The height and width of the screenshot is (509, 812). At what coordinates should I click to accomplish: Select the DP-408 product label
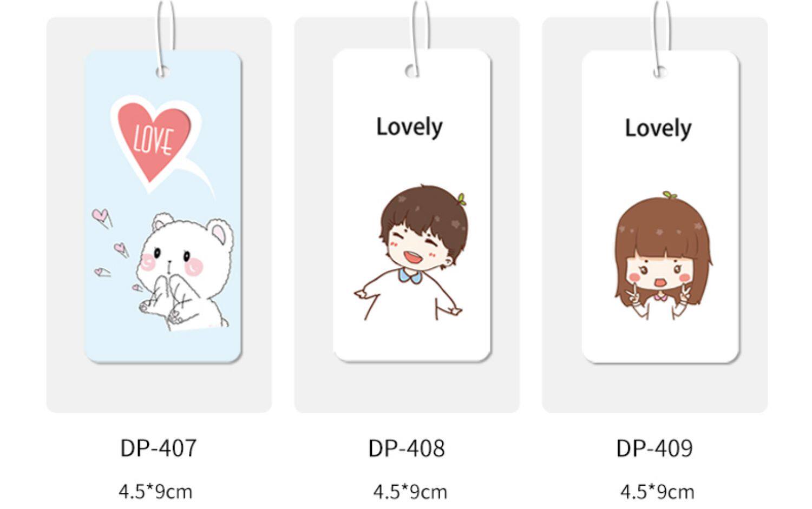(x=407, y=448)
